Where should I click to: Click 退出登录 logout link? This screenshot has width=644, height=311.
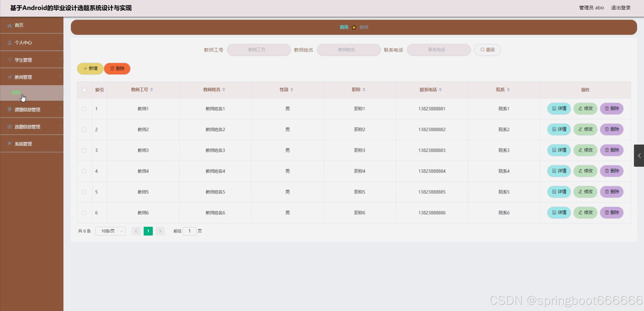(621, 8)
